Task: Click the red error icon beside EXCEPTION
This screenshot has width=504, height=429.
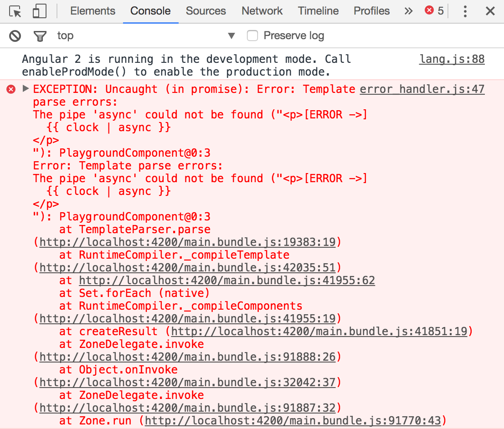Action: [11, 89]
